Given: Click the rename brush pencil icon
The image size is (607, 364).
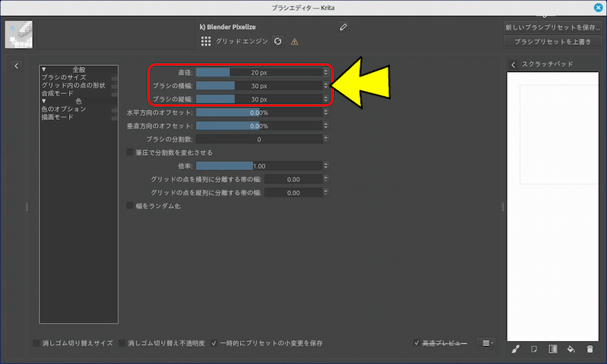Looking at the screenshot, I should tap(343, 27).
